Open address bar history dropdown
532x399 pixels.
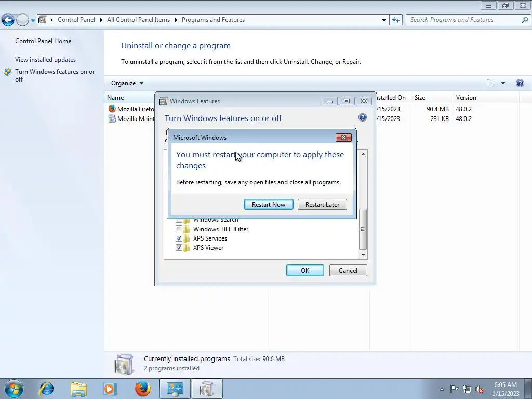pyautogui.click(x=384, y=20)
